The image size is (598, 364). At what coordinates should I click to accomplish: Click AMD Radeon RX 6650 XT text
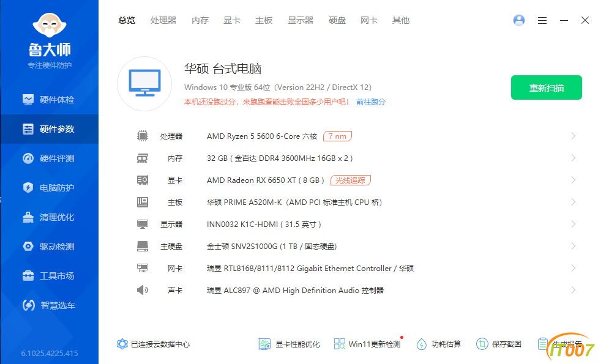coord(266,180)
